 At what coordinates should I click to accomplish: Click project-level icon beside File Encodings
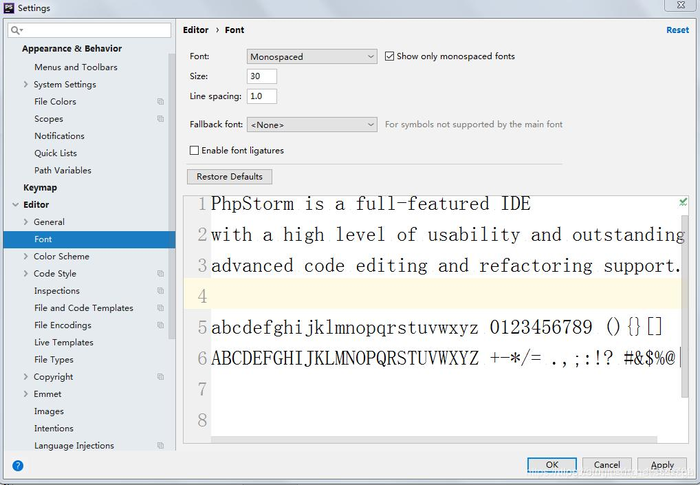[x=160, y=325]
